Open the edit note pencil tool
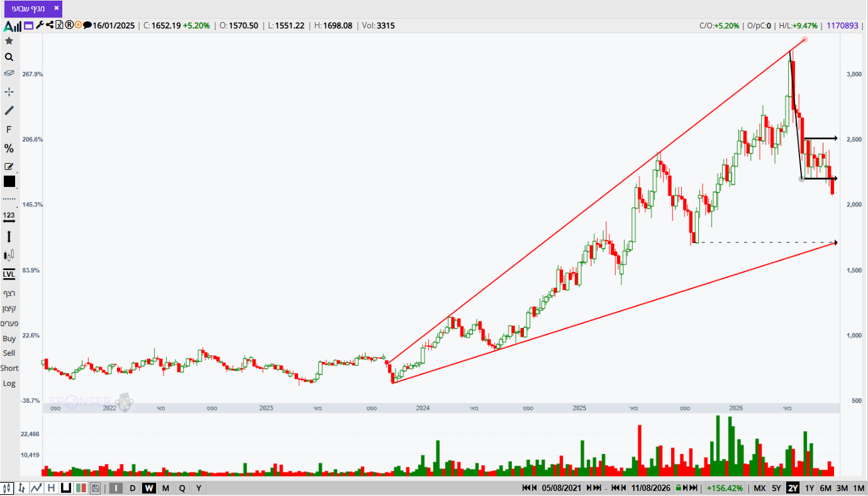 pos(9,167)
